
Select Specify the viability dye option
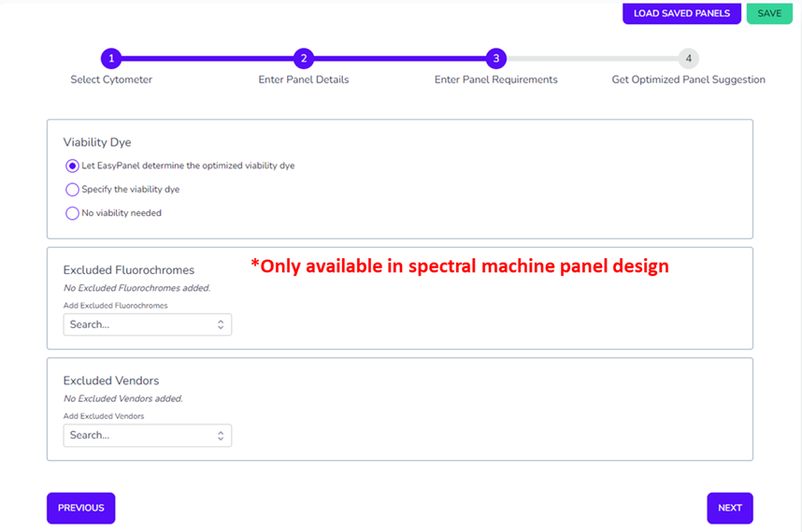pyautogui.click(x=73, y=190)
